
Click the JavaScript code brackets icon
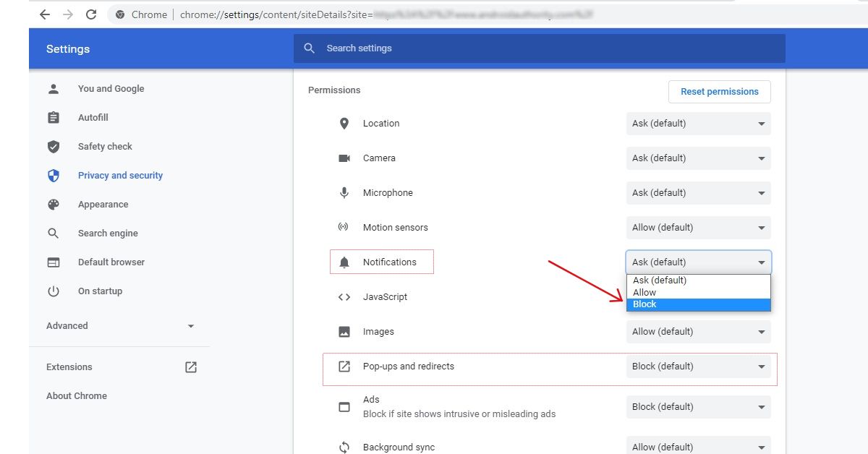click(344, 296)
